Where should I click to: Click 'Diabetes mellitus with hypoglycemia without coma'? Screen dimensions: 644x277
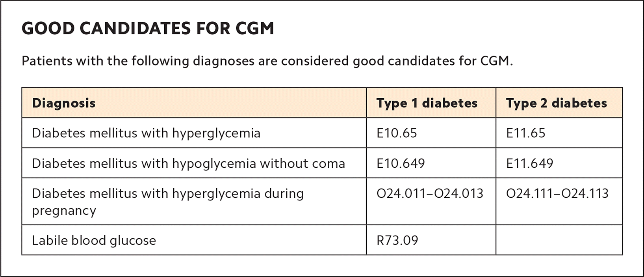[x=188, y=163]
